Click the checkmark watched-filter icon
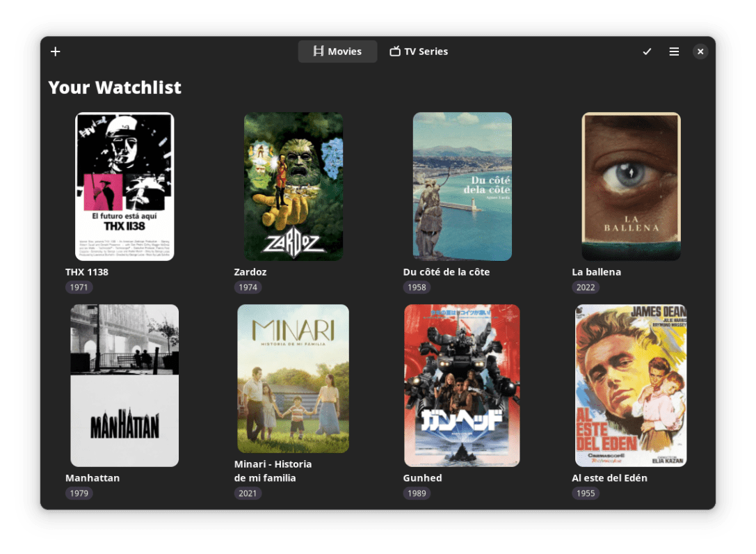 tap(647, 52)
